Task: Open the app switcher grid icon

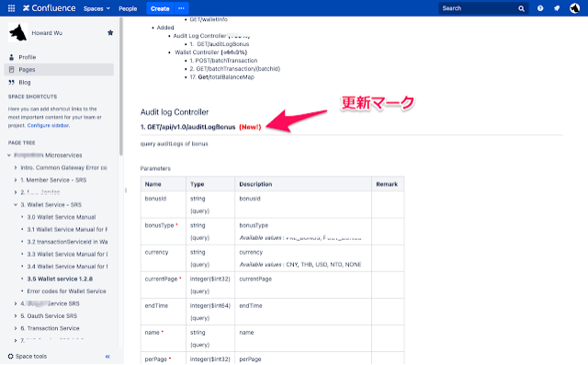Action: click(11, 8)
